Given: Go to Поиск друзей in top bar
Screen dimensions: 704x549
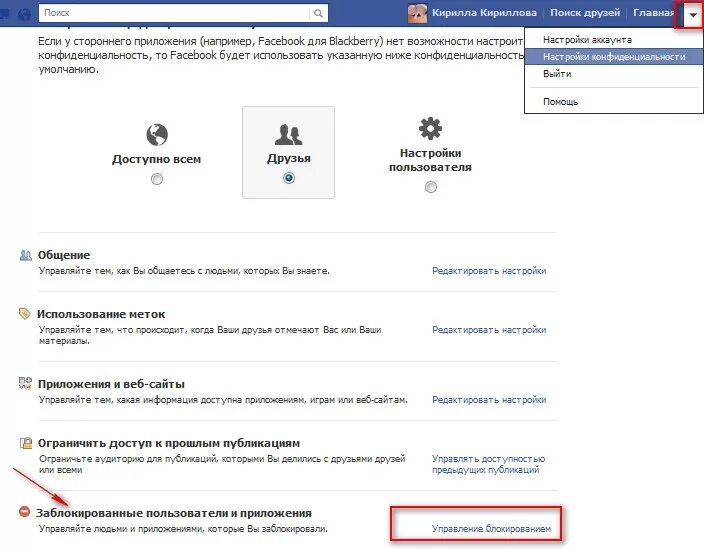Looking at the screenshot, I should [585, 13].
